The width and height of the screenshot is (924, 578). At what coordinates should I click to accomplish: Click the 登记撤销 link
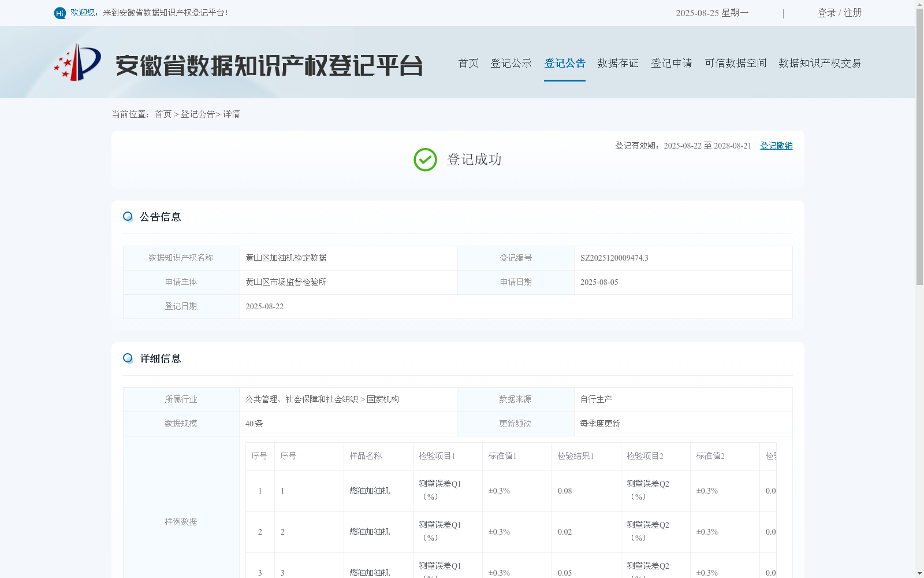776,146
